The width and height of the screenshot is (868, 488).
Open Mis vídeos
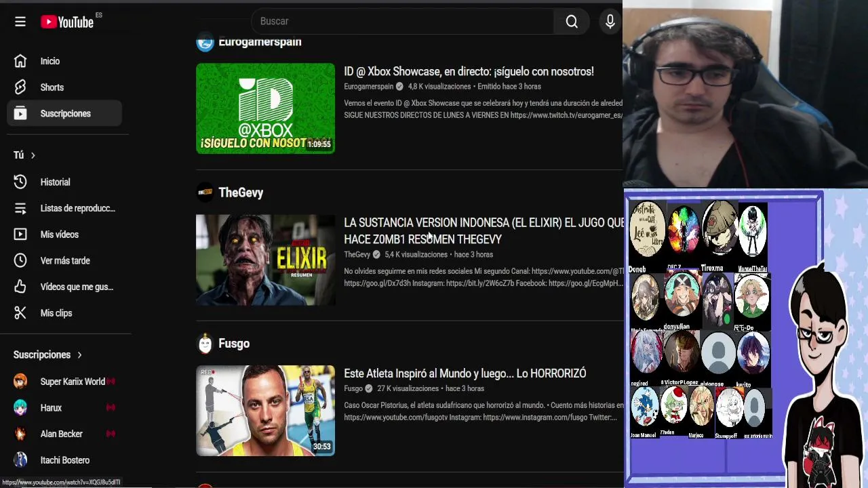click(x=64, y=235)
